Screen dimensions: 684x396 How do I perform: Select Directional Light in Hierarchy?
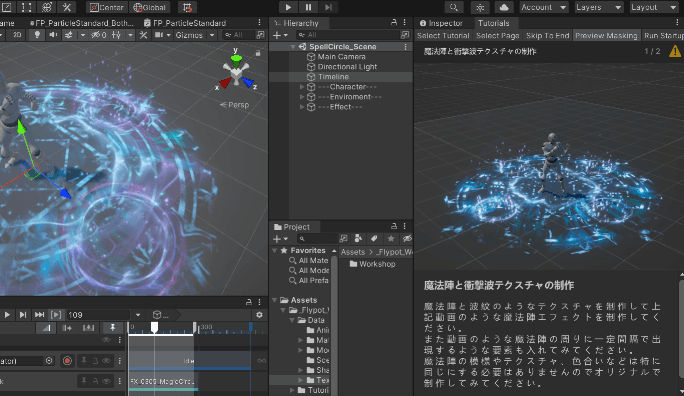point(347,67)
